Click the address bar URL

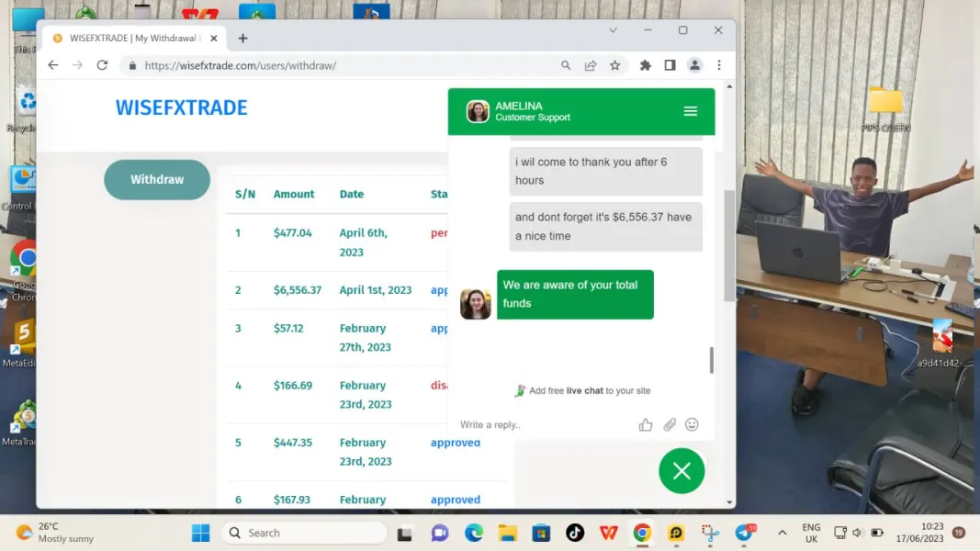(x=241, y=65)
